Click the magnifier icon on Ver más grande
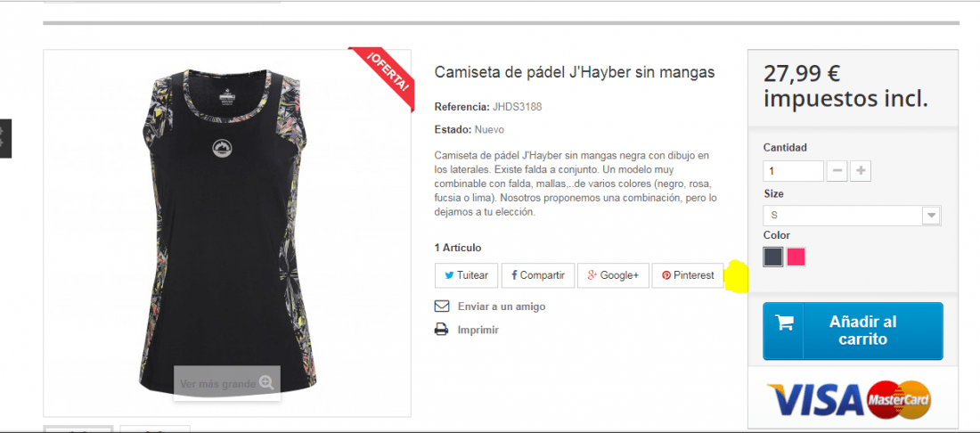980x433 pixels. (x=267, y=383)
